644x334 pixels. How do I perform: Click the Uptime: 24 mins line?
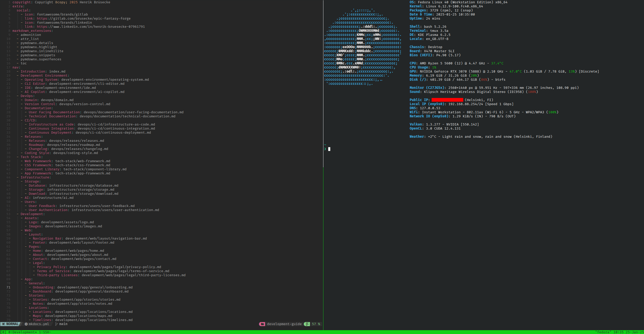click(425, 19)
